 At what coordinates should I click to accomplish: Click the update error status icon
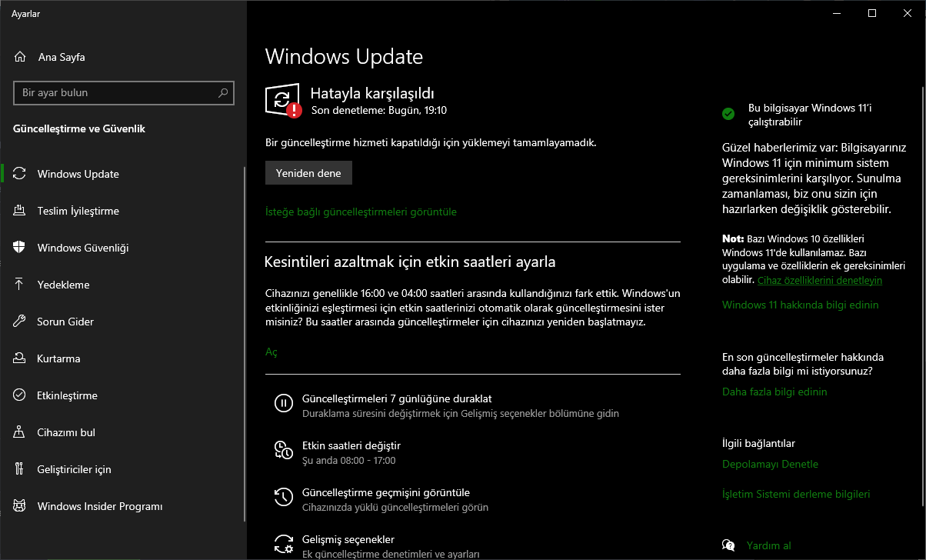click(283, 101)
